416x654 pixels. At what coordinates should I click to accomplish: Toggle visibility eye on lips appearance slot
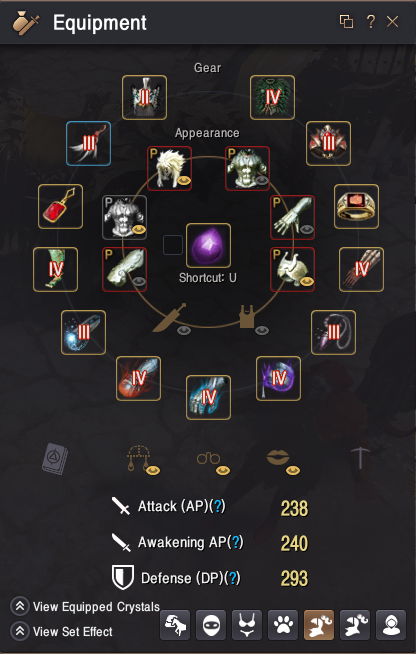[293, 470]
